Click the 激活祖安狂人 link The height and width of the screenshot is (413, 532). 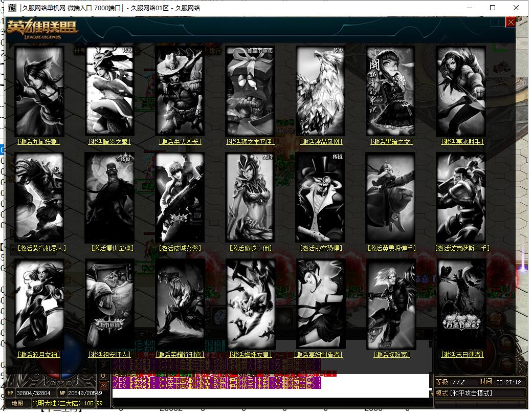pos(109,355)
